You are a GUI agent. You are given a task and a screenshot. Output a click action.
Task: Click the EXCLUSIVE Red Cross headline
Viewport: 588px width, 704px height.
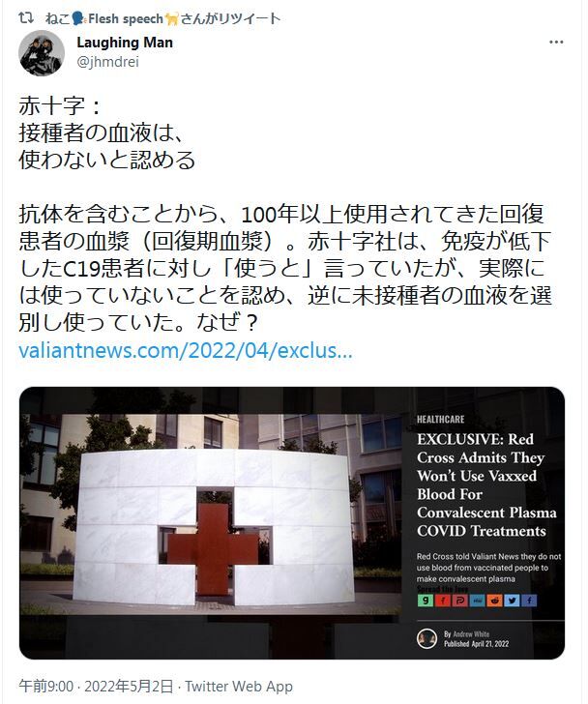[486, 484]
